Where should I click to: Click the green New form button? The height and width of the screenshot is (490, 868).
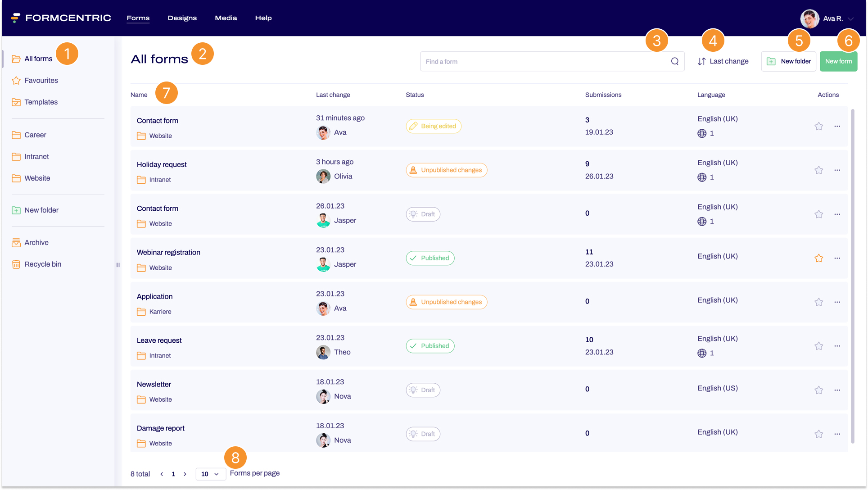[838, 62]
